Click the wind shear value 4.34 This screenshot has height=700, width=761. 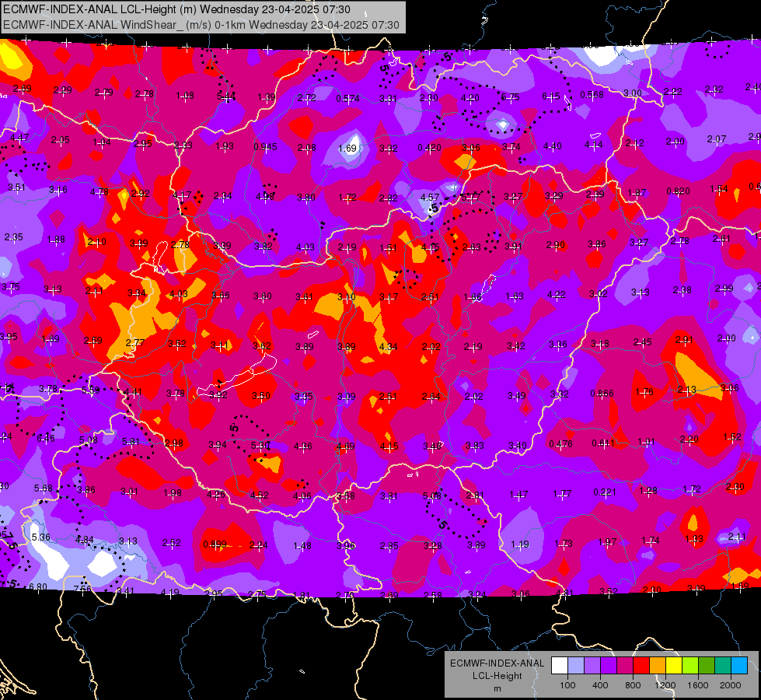[388, 346]
